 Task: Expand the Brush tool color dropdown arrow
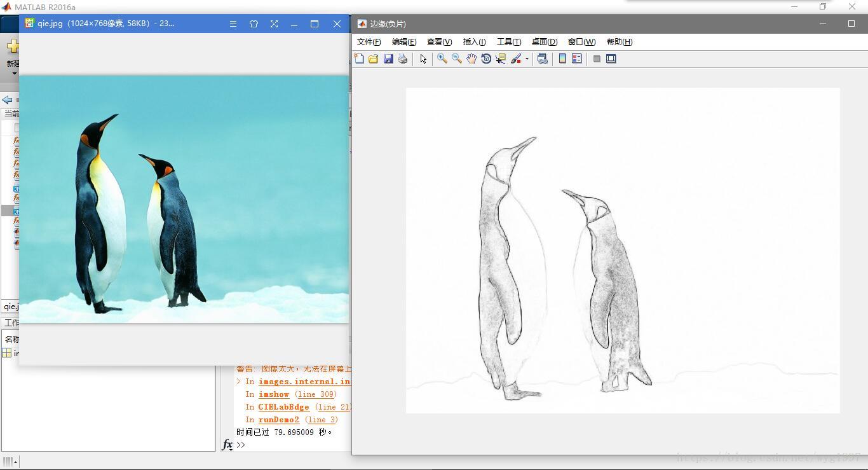click(x=527, y=59)
